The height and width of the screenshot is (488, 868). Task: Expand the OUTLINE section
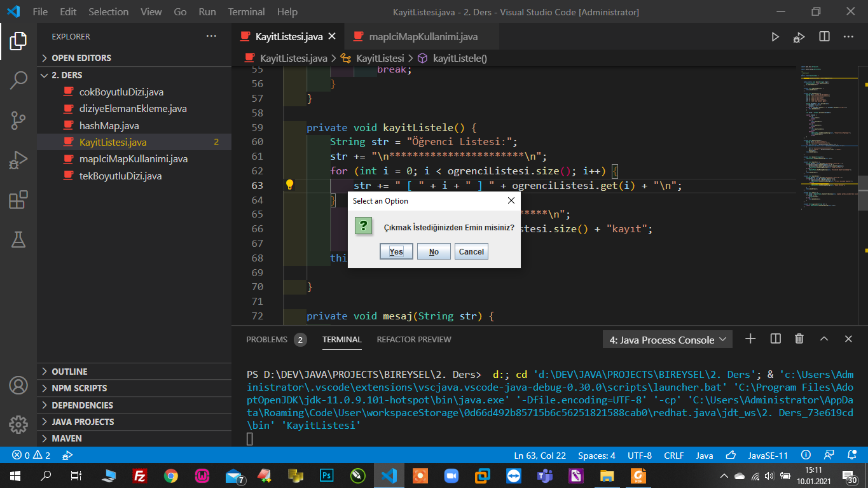(x=69, y=372)
